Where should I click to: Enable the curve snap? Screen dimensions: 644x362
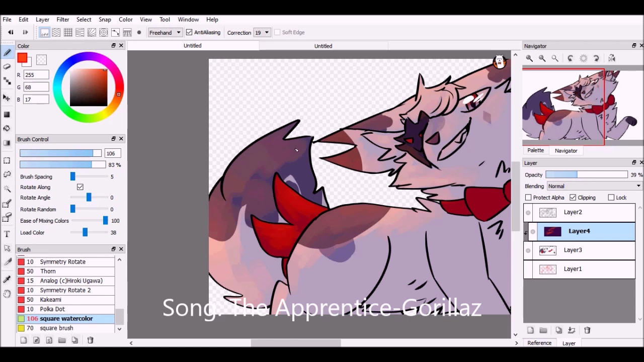[x=115, y=33]
